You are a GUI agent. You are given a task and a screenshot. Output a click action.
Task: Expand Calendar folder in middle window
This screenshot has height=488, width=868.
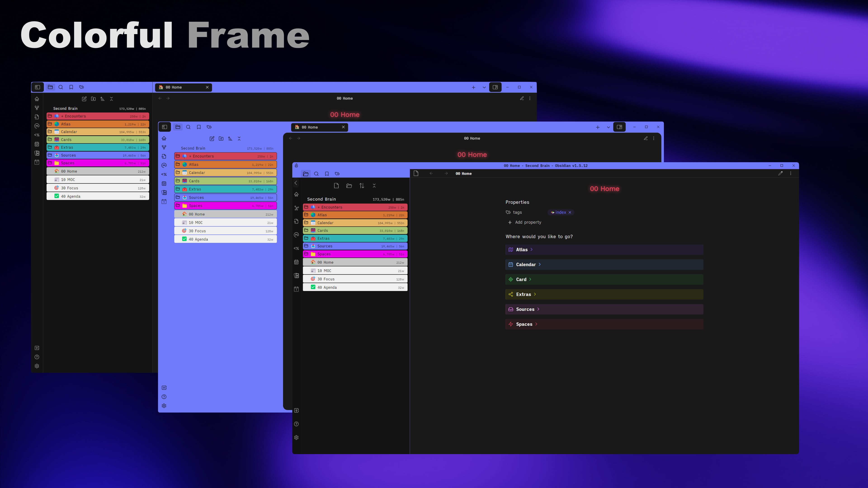click(225, 173)
